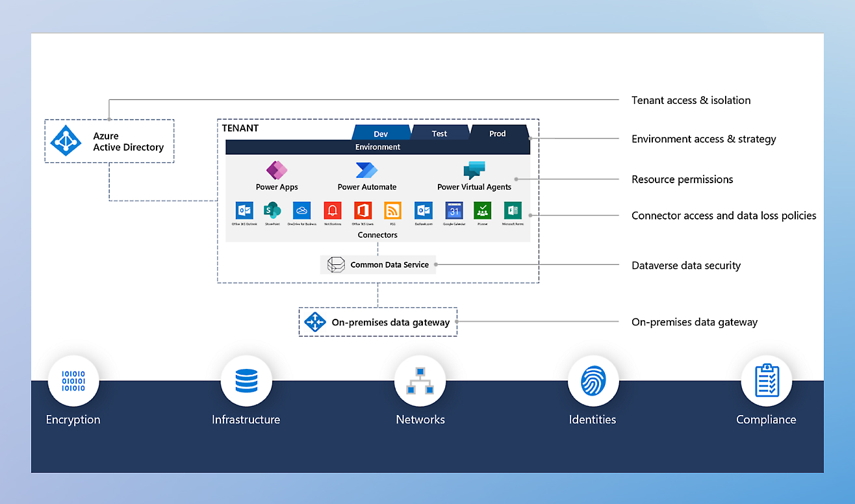Screen dimensions: 855x504
Task: Click the Power Virtual Agents text label
Action: [474, 187]
